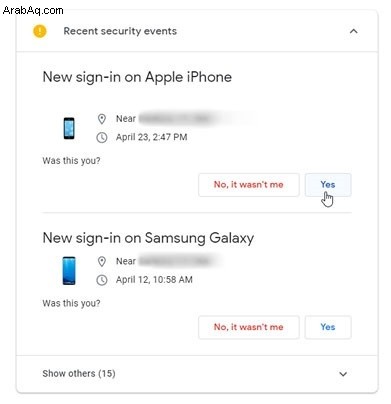391x404 pixels.
Task: Expand Show others (15) chevron
Action: [343, 374]
